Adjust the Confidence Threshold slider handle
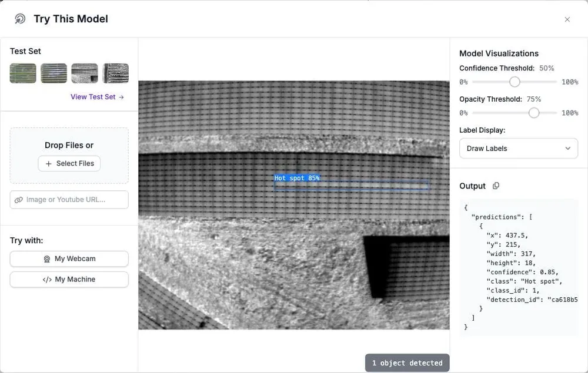Image resolution: width=588 pixels, height=373 pixels. pyautogui.click(x=514, y=82)
